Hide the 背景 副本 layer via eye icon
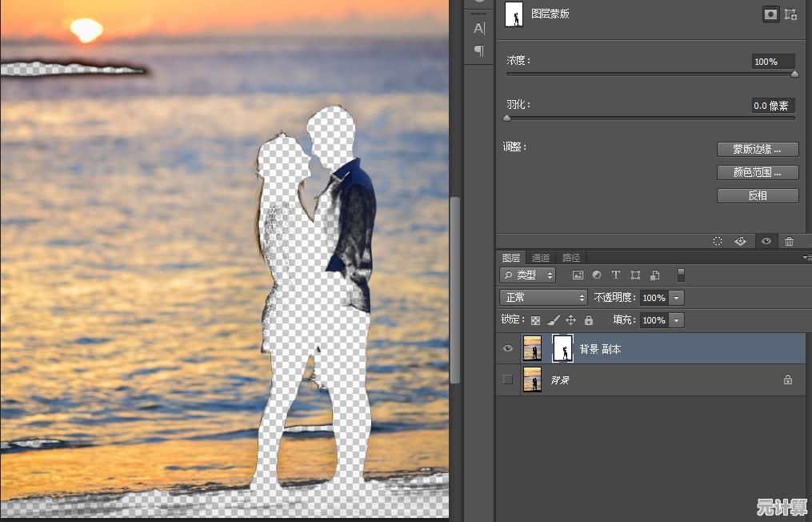812x522 pixels. point(508,348)
